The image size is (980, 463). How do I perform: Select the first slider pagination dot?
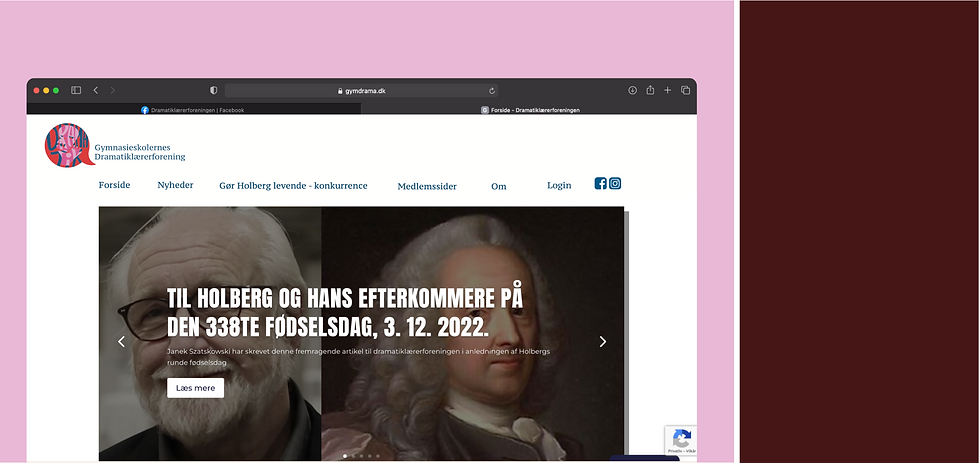(x=345, y=456)
